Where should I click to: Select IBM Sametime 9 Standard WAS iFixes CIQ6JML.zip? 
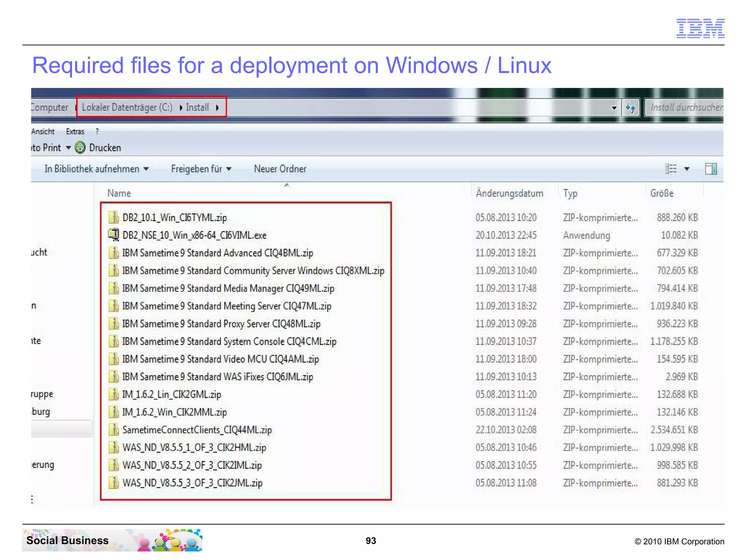(x=218, y=377)
